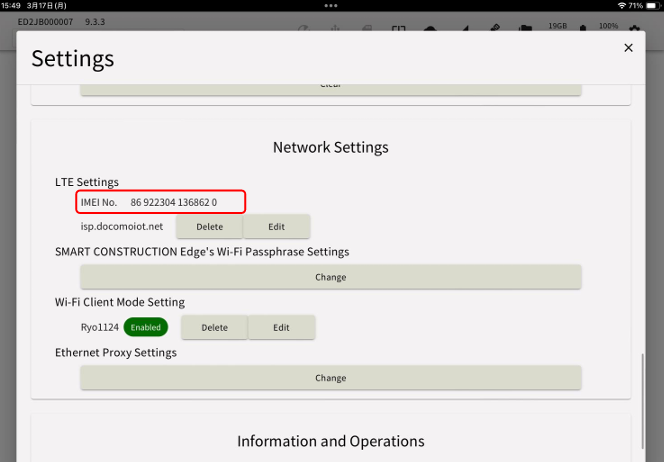664x462 pixels.
Task: Tap the 100% device battery indicator
Action: 607,25
